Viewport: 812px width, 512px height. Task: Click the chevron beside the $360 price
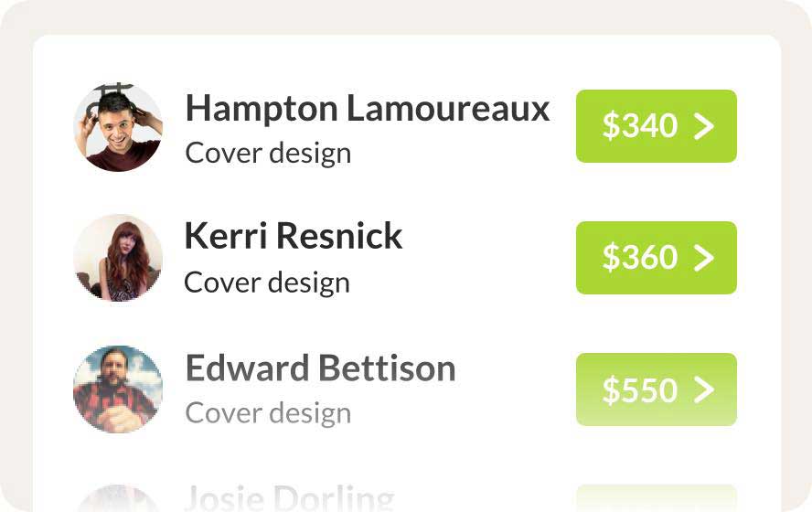coord(703,258)
